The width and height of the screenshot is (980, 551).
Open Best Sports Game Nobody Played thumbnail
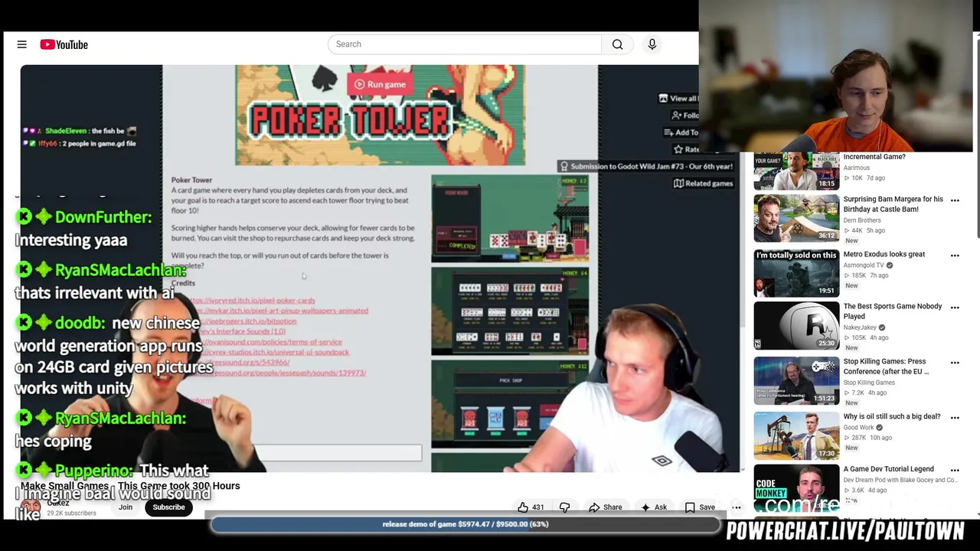coord(796,325)
